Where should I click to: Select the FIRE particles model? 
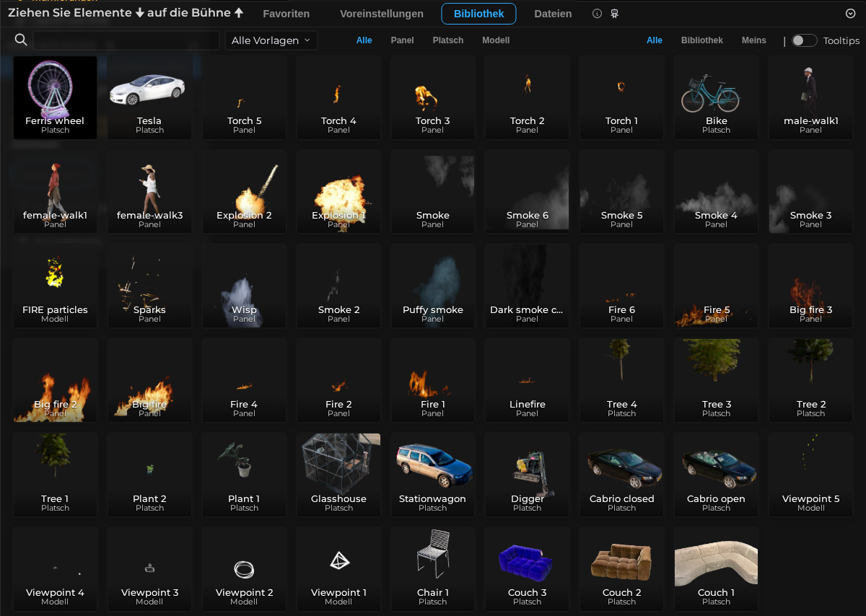pos(55,286)
